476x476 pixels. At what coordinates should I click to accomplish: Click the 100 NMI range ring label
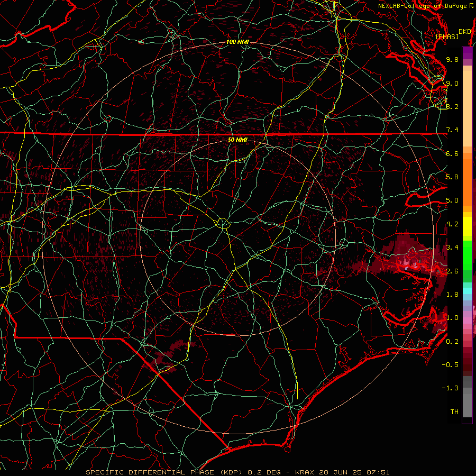[x=237, y=42]
